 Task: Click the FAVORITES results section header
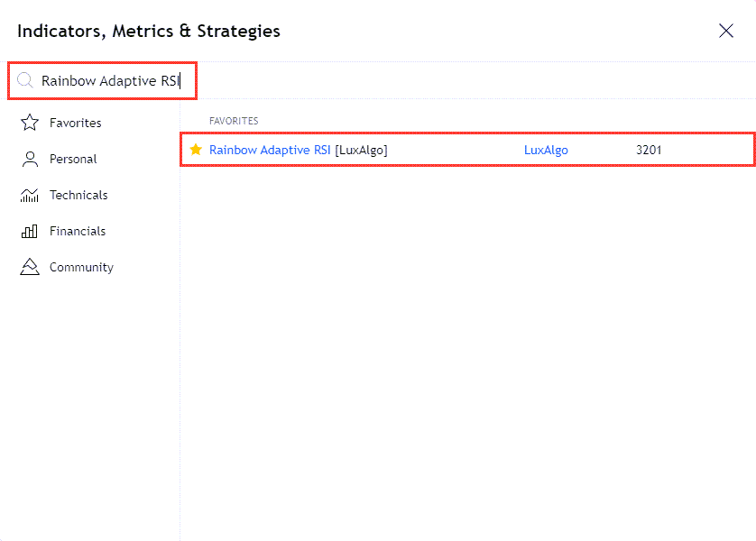[234, 120]
